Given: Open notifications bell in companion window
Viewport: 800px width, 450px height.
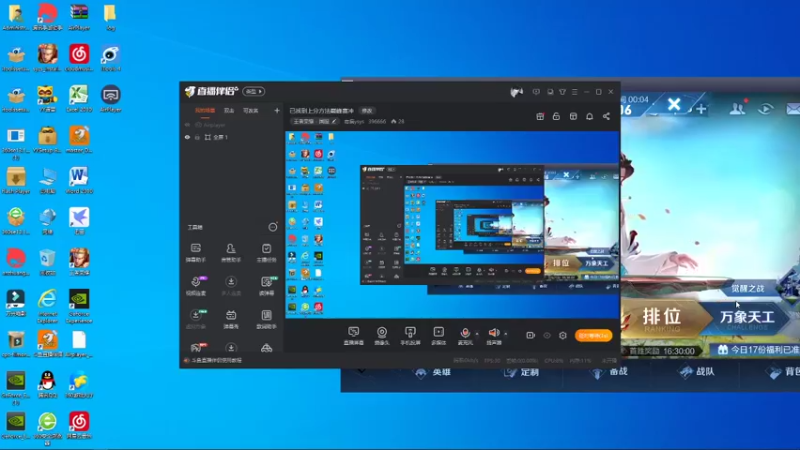Looking at the screenshot, I should [x=589, y=116].
